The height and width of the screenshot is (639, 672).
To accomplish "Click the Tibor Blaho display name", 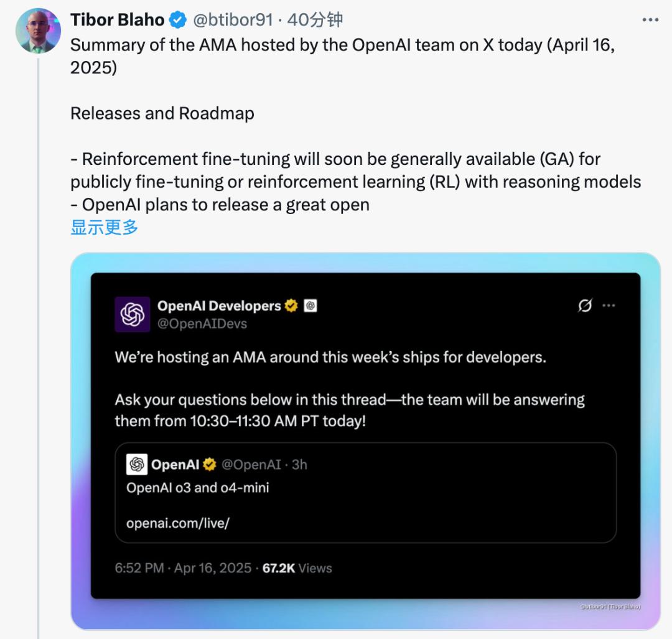I will point(117,20).
